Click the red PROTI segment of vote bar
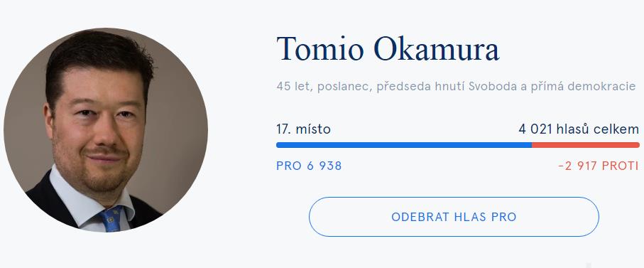The width and height of the screenshot is (644, 268). 585,145
